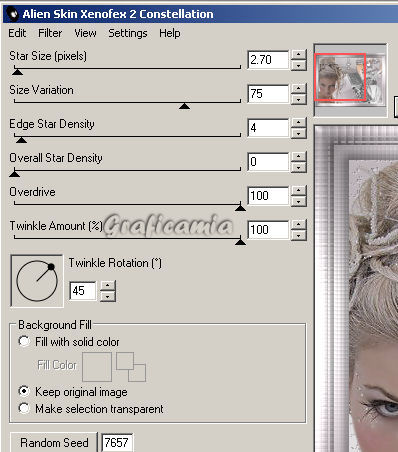Decrease Overall Star Density spinner

pos(298,167)
